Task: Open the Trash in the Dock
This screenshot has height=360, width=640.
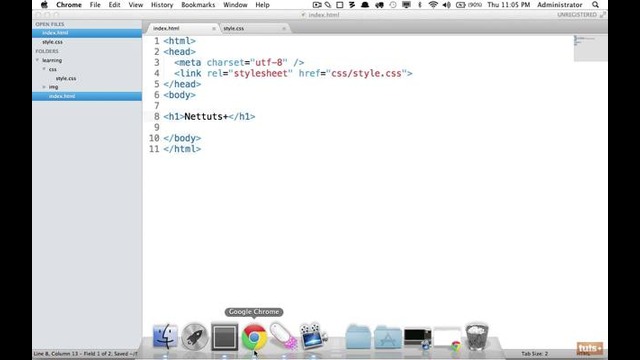Action: (x=477, y=336)
